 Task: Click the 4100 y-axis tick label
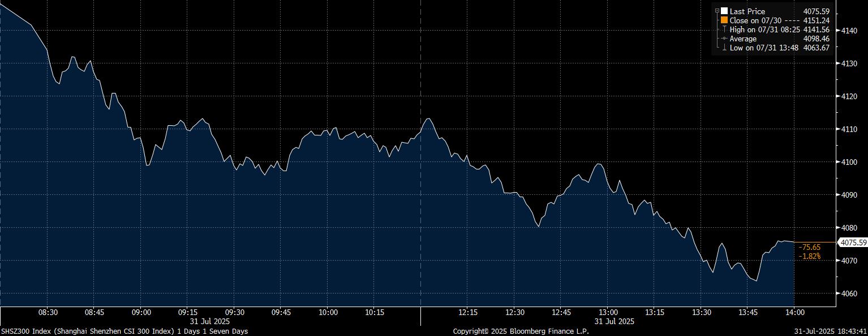click(850, 162)
